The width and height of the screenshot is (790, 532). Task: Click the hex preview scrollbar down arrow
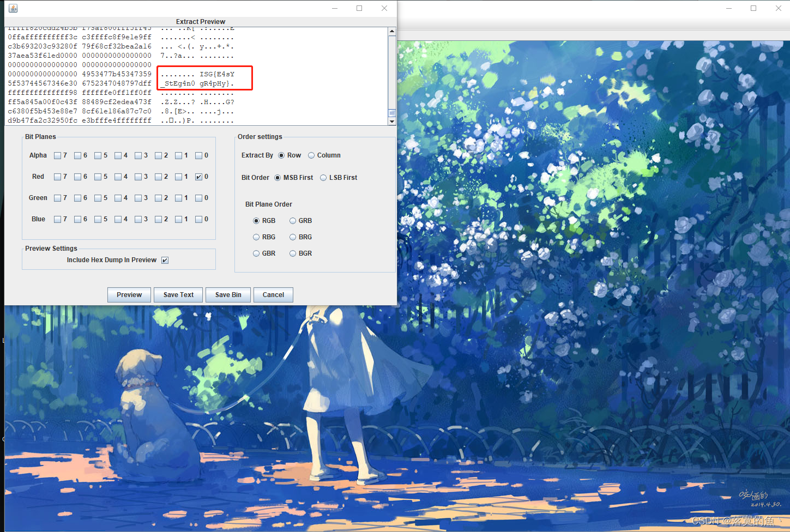[392, 122]
